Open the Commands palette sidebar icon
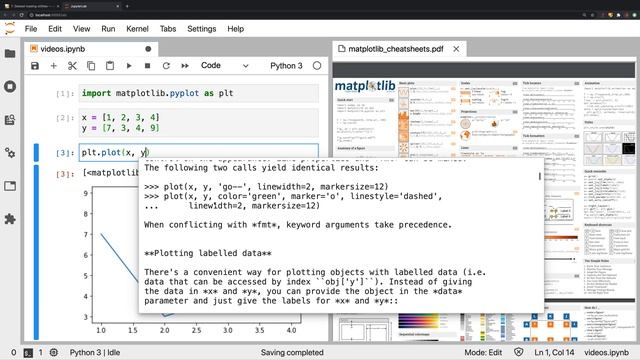Viewport: 640px width, 360px height. 10,120
